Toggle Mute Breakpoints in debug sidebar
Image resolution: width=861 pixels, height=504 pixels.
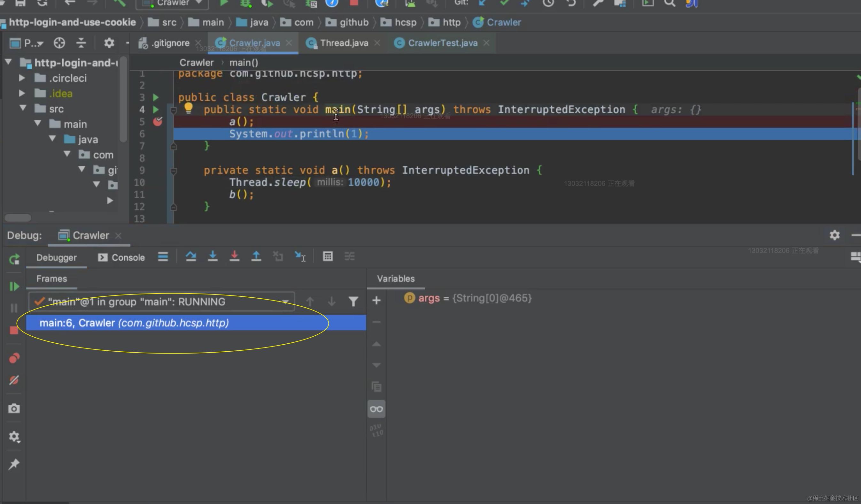pyautogui.click(x=14, y=380)
